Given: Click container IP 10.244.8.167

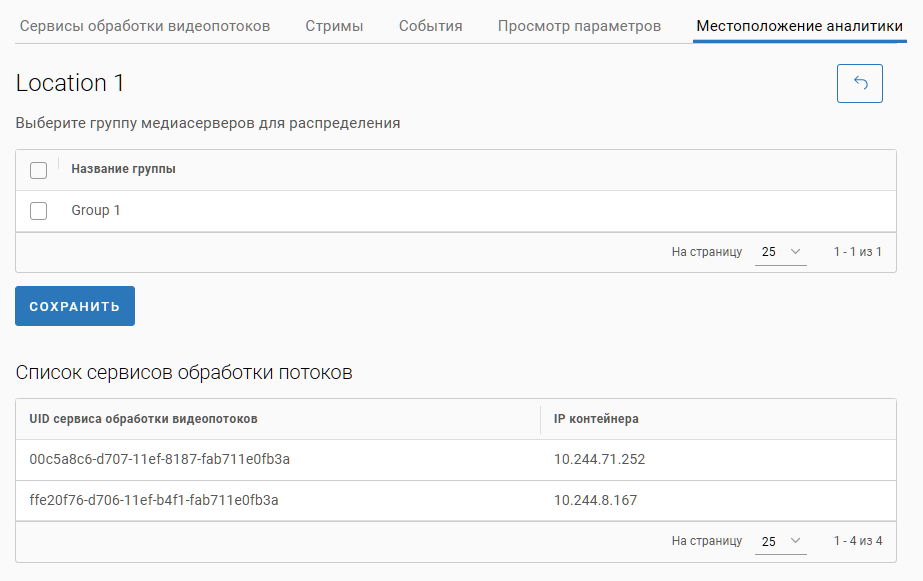Looking at the screenshot, I should point(596,500).
